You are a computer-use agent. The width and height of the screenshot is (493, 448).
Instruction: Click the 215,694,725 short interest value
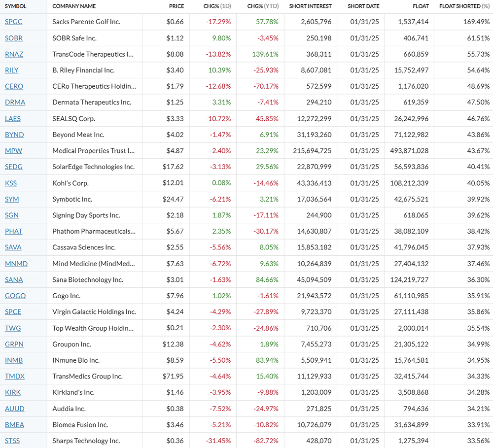tap(312, 151)
